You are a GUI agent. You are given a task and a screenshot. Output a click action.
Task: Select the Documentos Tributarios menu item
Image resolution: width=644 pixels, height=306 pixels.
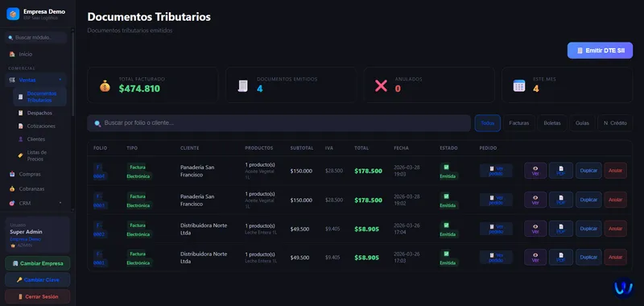click(x=39, y=97)
